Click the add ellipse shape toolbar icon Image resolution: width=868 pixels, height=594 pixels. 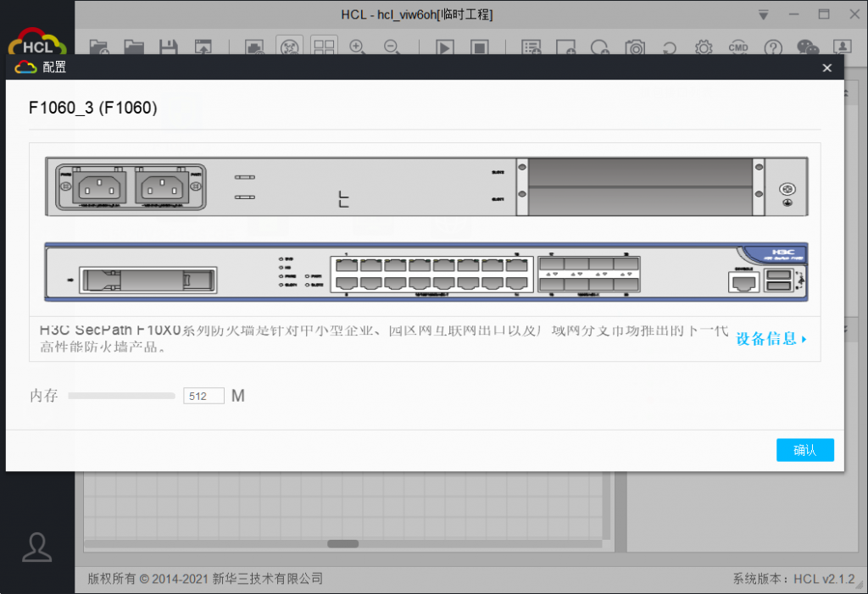[600, 47]
